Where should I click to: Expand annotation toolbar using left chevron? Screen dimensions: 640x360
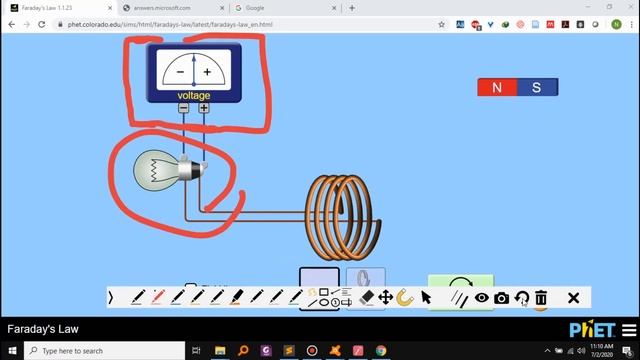point(111,298)
